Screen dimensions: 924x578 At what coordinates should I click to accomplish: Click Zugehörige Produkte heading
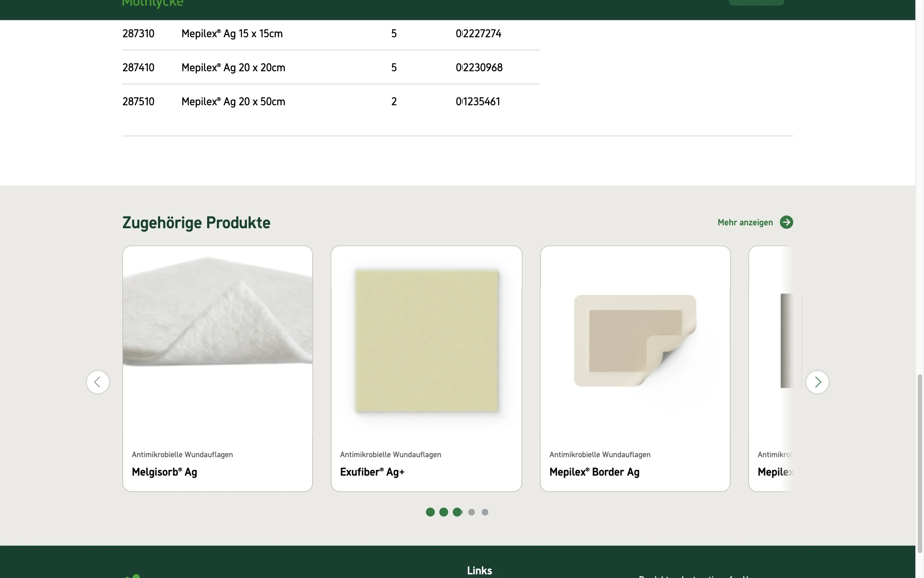[196, 222]
